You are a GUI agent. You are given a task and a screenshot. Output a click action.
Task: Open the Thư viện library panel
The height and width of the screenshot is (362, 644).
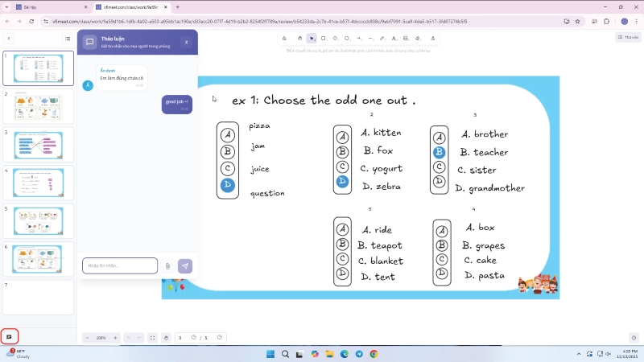pyautogui.click(x=628, y=38)
